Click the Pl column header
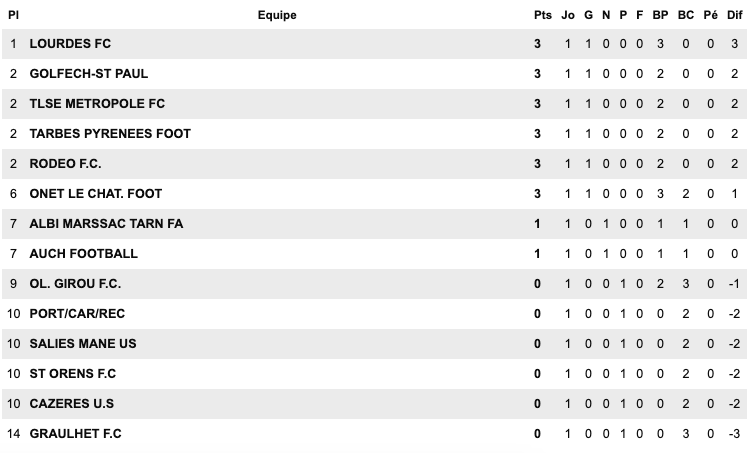750x453 pixels. (14, 15)
